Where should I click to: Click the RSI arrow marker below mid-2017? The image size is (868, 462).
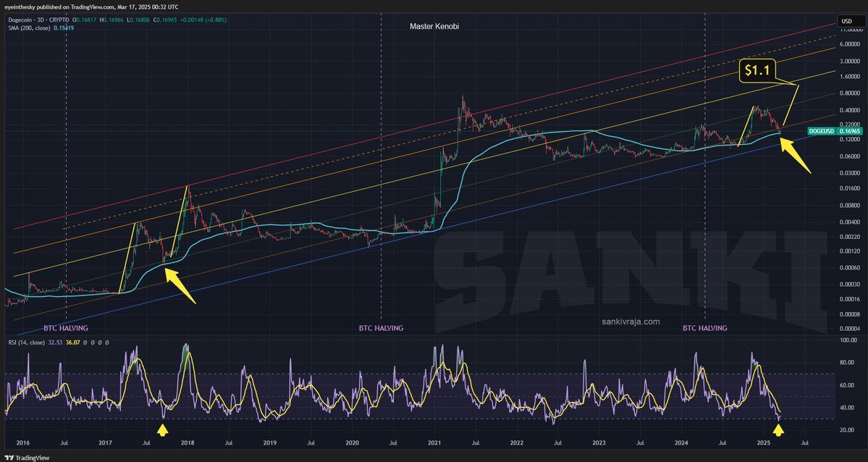point(162,429)
